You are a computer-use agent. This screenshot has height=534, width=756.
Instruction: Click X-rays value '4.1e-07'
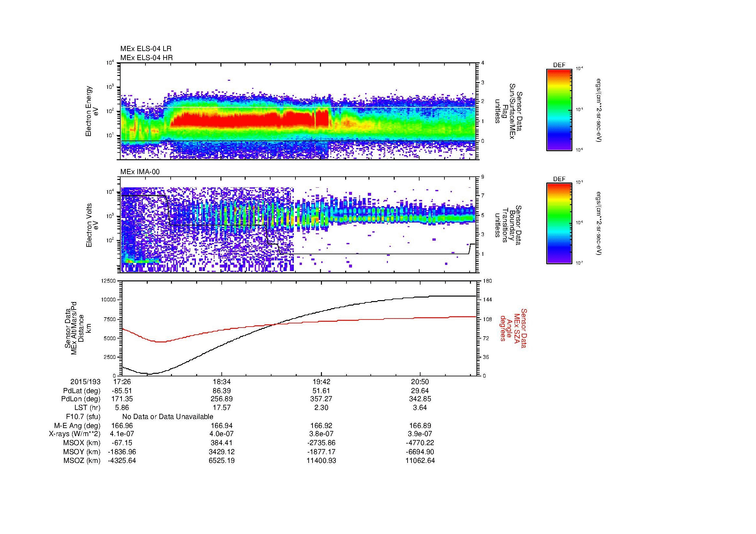point(122,434)
